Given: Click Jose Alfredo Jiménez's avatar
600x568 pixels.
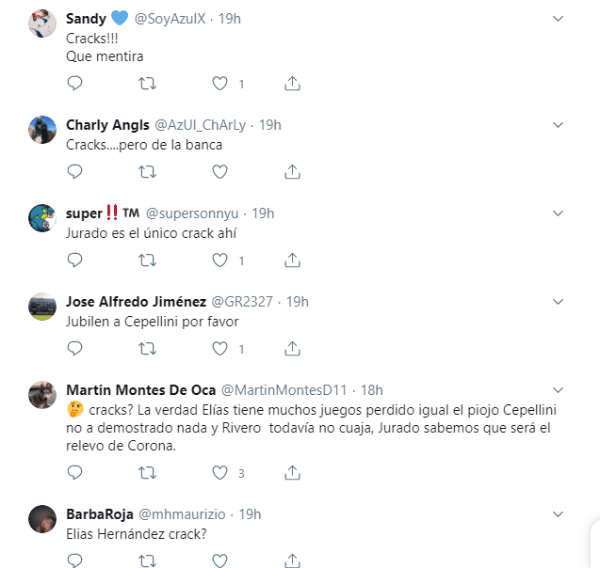Looking at the screenshot, I should click(x=42, y=306).
